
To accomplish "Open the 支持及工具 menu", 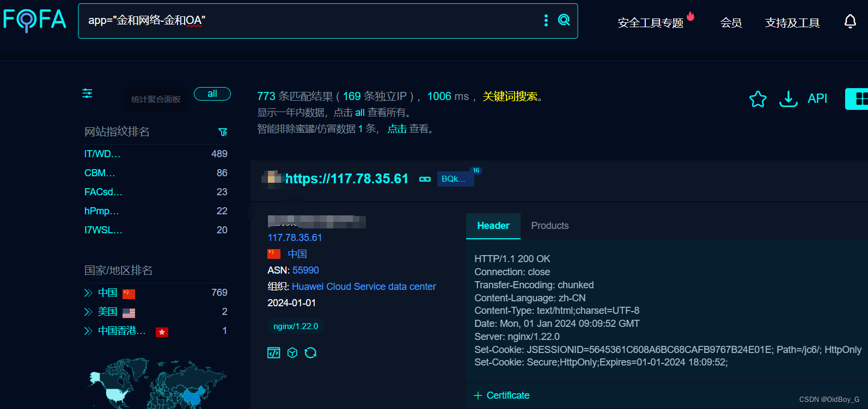I will click(x=792, y=23).
